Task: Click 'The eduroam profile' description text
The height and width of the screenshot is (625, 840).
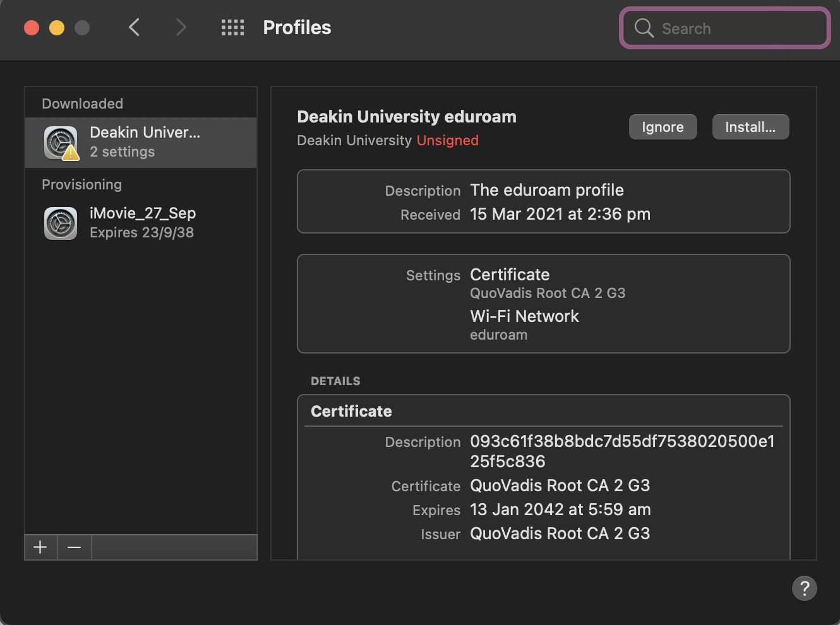Action: tap(547, 190)
